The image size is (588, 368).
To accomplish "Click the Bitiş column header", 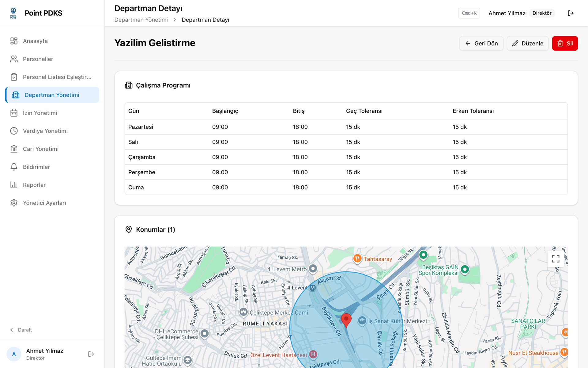I will click(299, 111).
